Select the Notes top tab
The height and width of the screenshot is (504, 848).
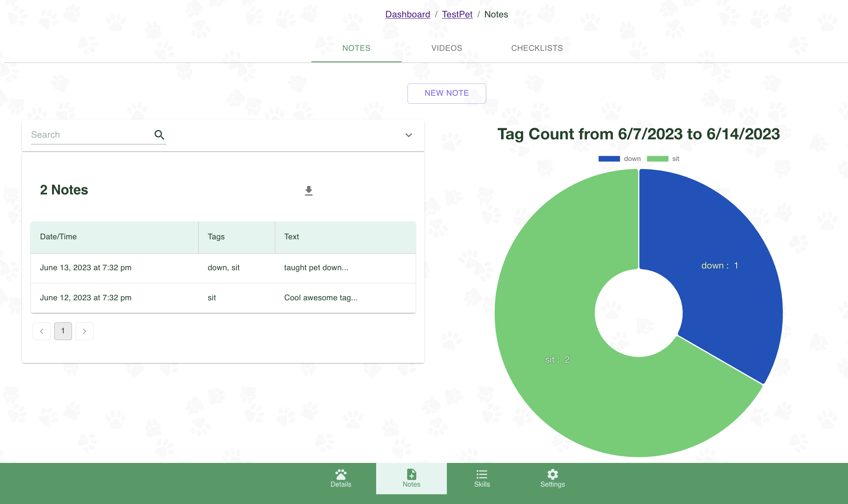(x=356, y=48)
